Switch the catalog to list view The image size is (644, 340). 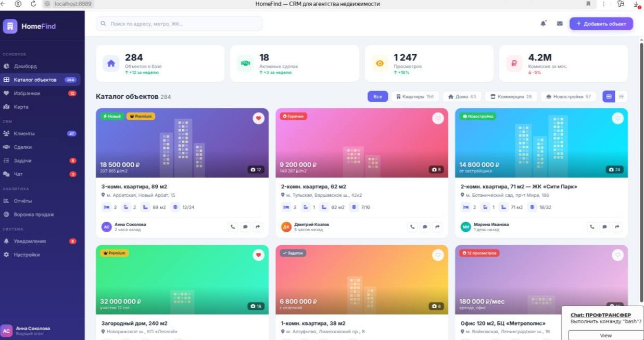(621, 96)
